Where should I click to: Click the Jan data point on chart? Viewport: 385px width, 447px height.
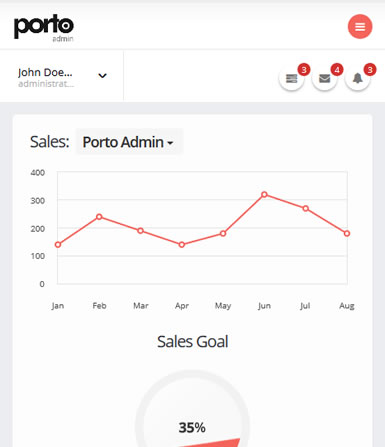58,245
